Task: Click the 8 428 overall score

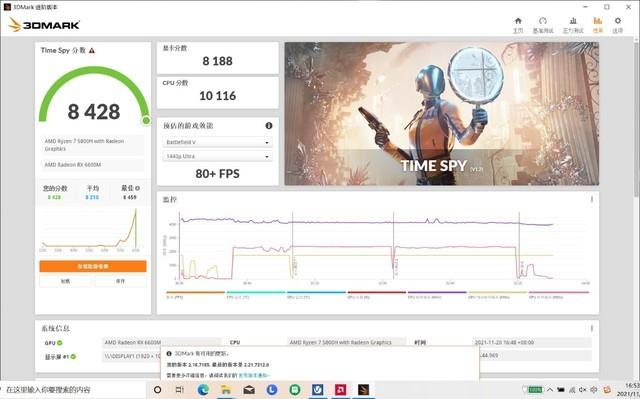Action: (94, 112)
